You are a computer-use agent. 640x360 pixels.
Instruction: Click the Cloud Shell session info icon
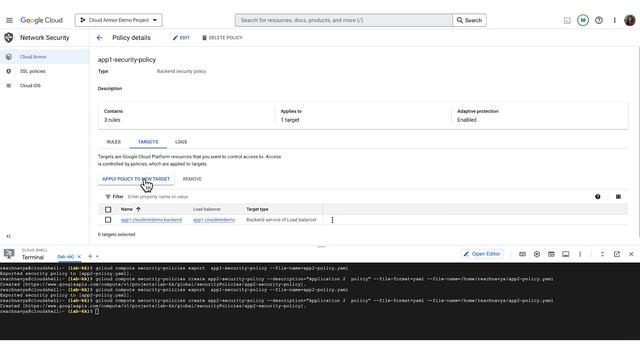click(565, 254)
